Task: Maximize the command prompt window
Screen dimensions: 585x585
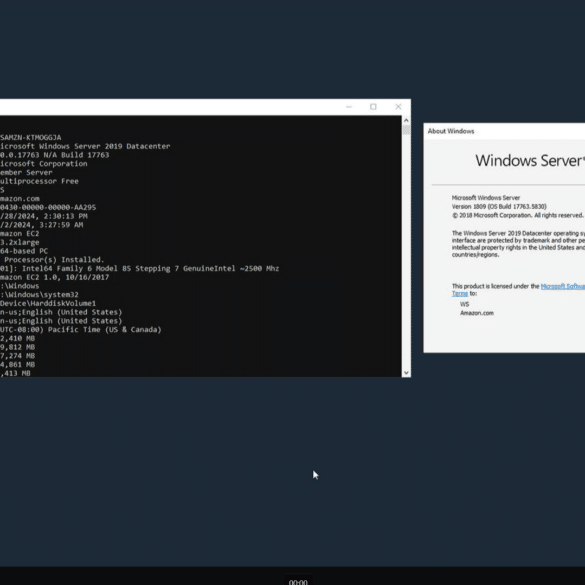Action: (x=373, y=107)
